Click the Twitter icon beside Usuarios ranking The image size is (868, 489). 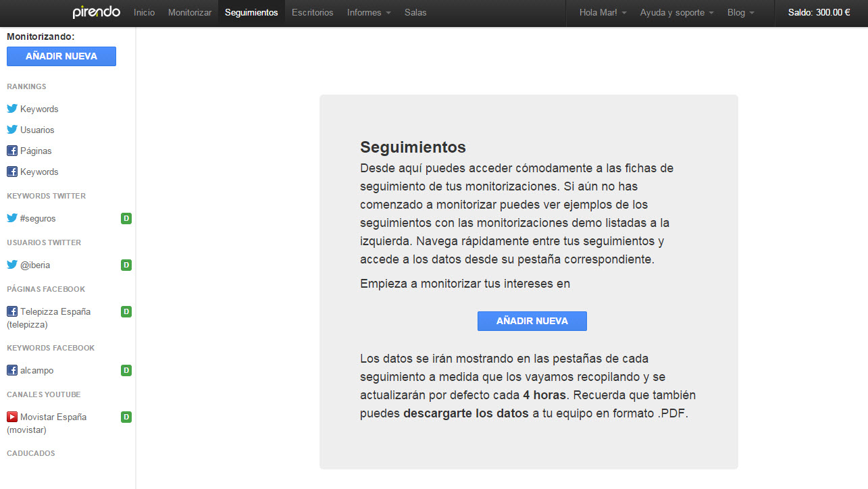pos(11,130)
